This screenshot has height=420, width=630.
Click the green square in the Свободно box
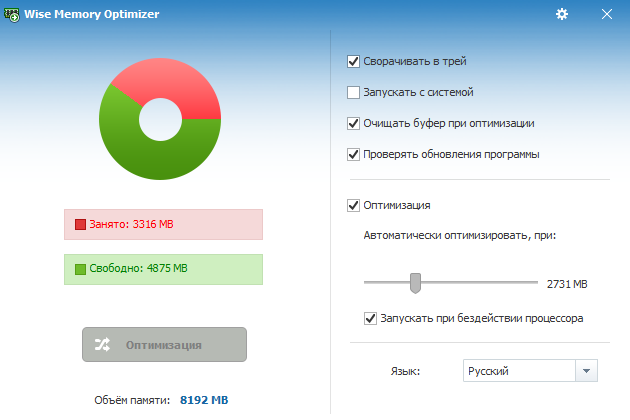tap(80, 269)
